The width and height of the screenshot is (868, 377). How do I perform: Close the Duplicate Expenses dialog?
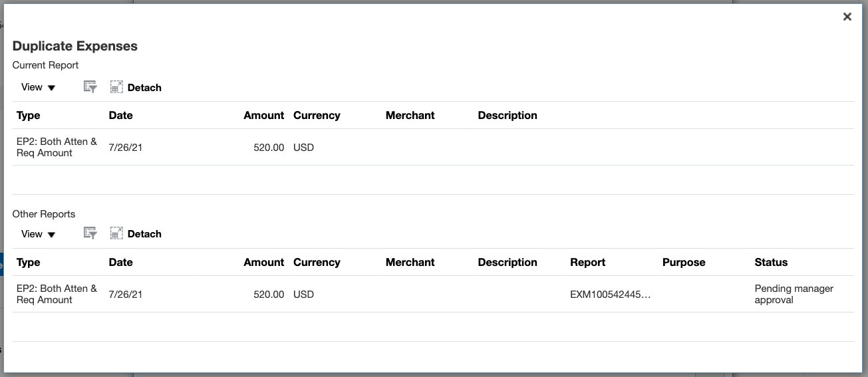(x=847, y=17)
